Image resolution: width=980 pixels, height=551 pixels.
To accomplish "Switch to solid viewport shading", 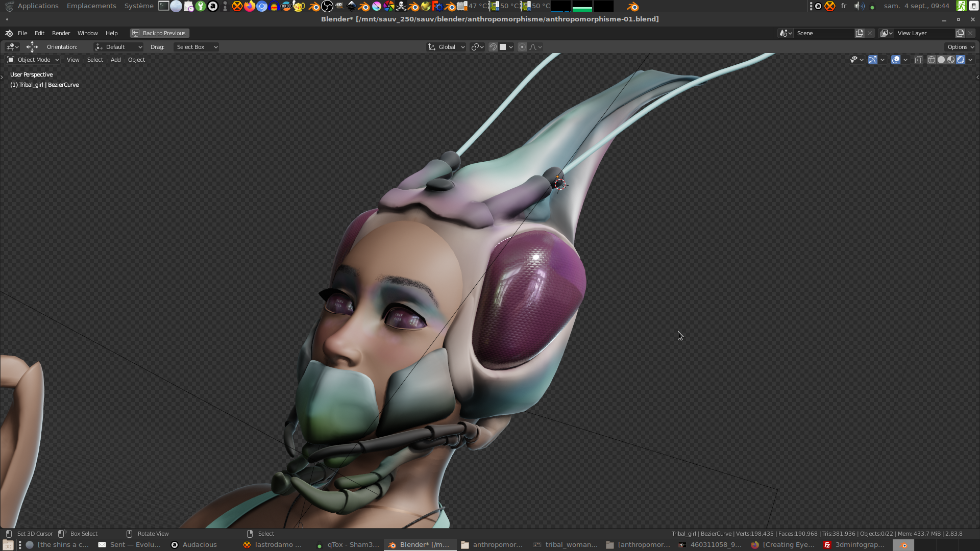I will pos(941,60).
